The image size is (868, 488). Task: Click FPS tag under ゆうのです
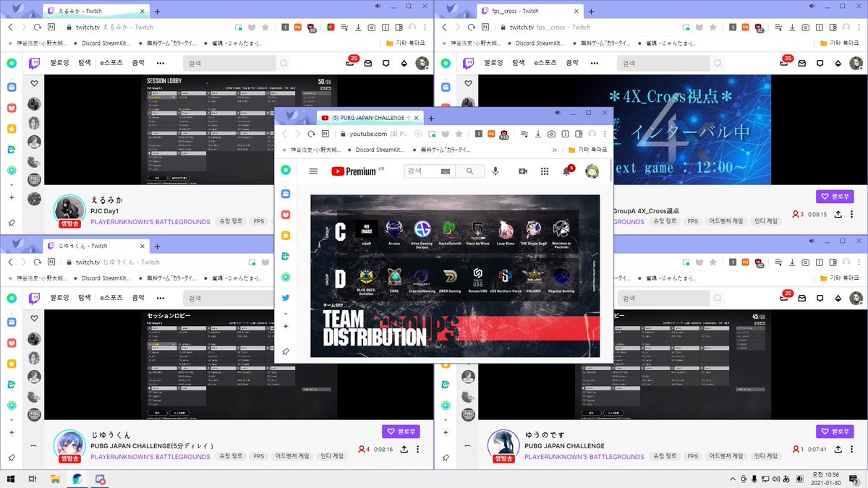pos(692,457)
